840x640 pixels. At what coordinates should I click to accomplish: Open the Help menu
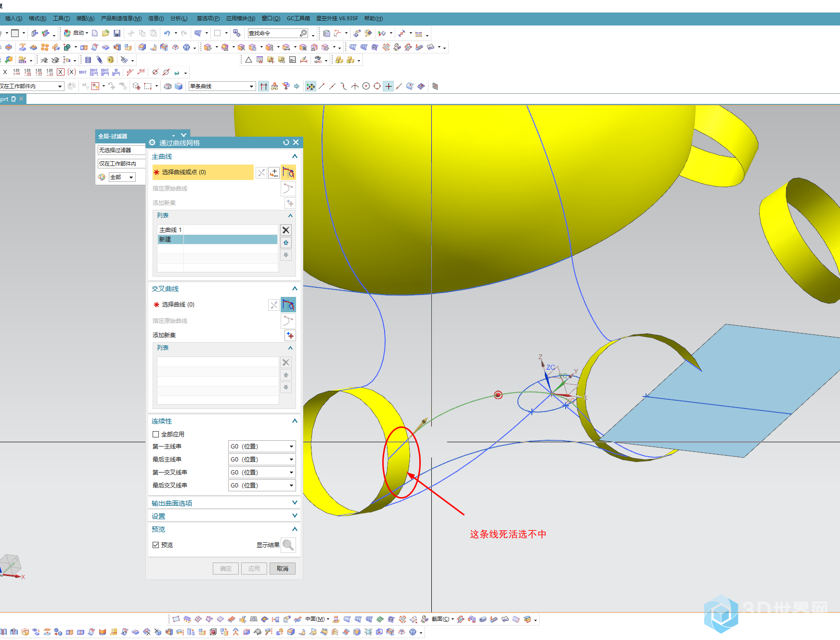click(374, 18)
